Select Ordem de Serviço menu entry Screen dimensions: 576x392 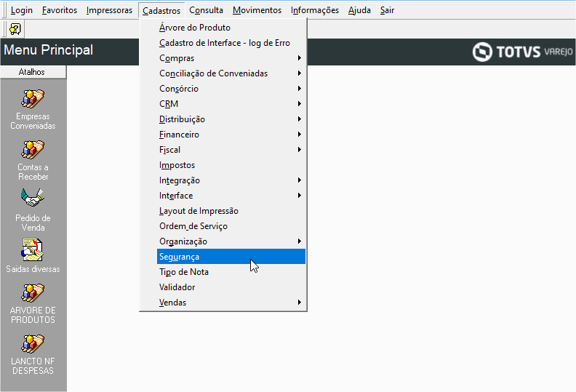point(231,226)
